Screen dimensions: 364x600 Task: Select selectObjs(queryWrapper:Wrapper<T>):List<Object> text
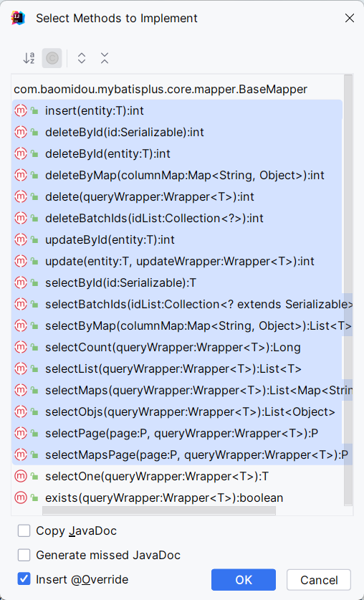coord(190,411)
